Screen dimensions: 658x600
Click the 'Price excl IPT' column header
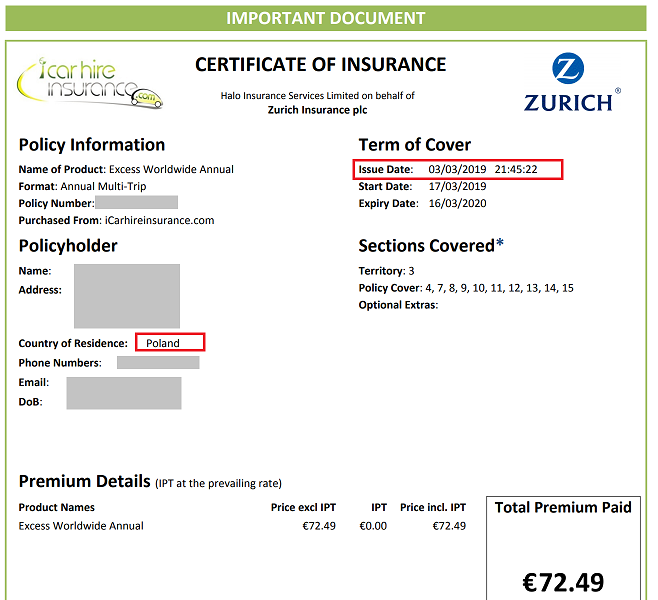click(x=303, y=508)
